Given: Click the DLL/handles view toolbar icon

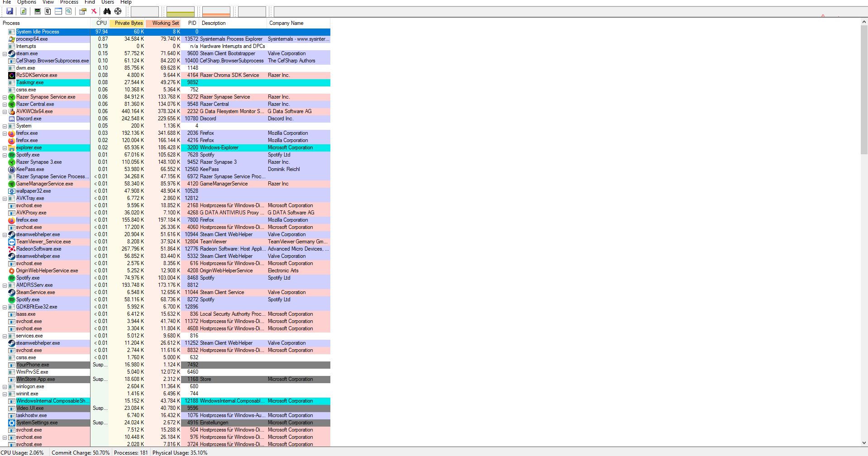Looking at the screenshot, I should (x=69, y=11).
